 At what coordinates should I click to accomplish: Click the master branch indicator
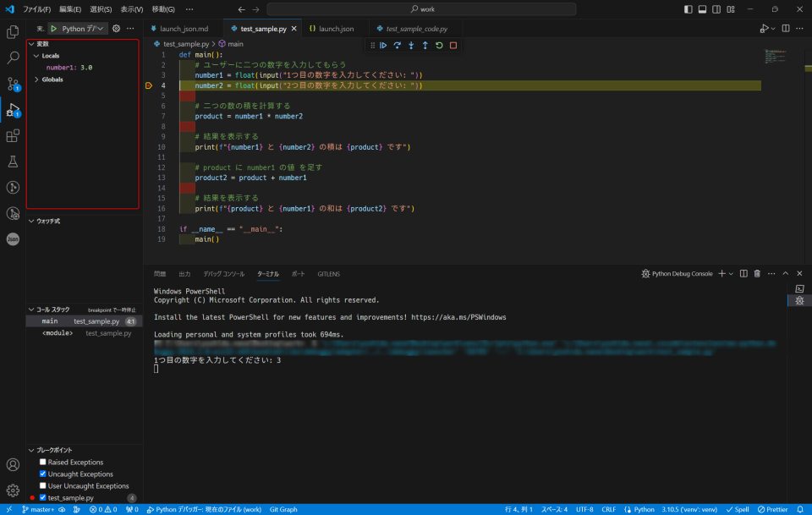(x=38, y=509)
